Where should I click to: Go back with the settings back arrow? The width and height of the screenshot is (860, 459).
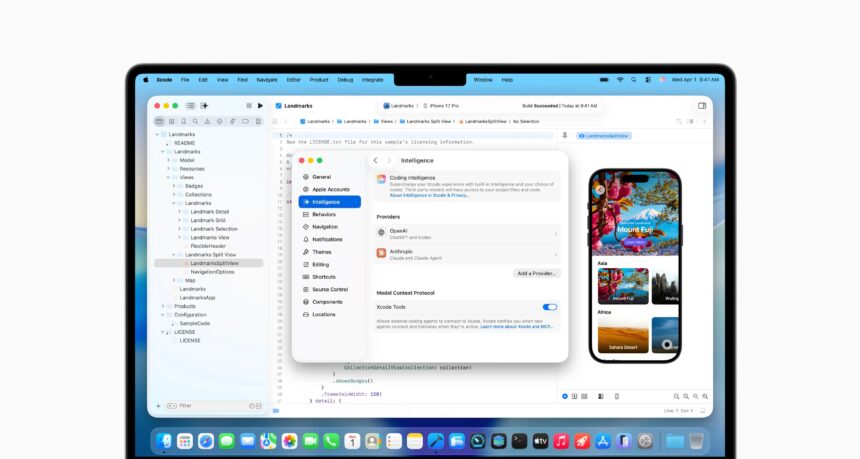375,160
